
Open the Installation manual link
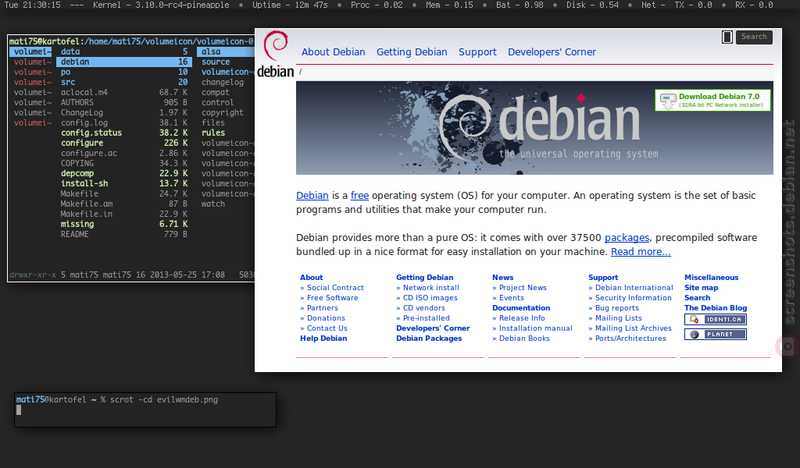536,329
